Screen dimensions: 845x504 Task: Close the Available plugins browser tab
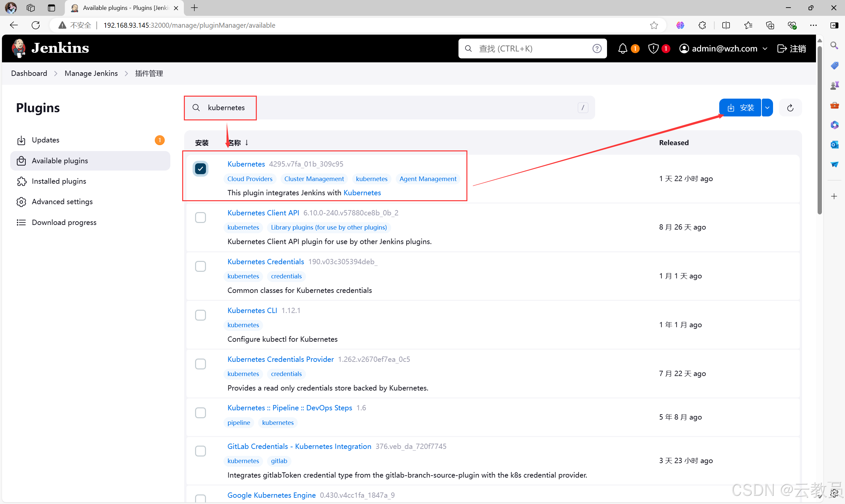point(176,8)
